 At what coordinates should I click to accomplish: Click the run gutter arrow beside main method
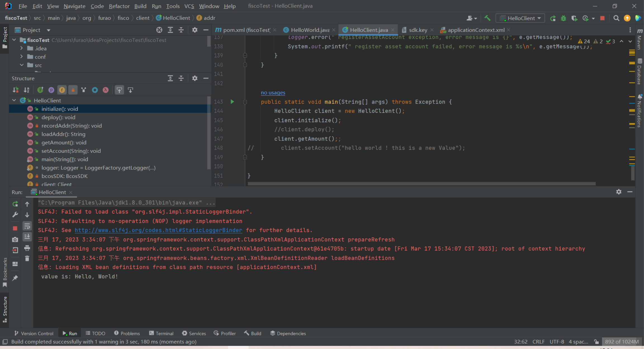tap(232, 102)
